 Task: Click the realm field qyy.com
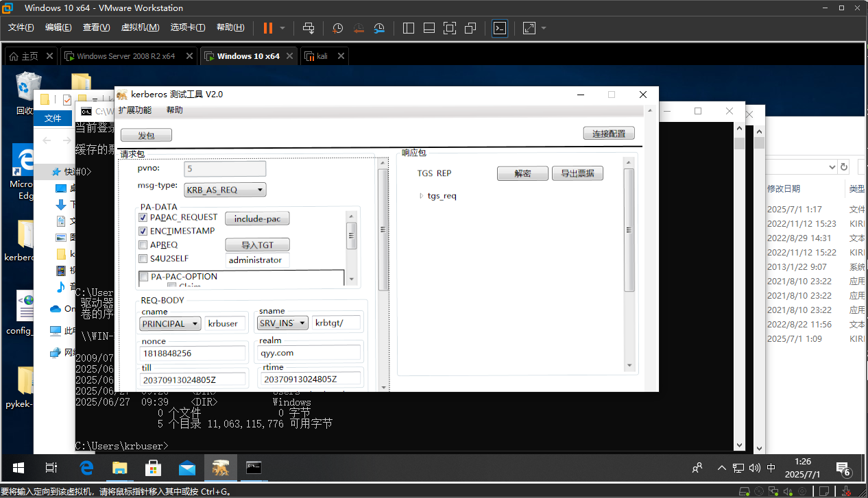(x=310, y=353)
